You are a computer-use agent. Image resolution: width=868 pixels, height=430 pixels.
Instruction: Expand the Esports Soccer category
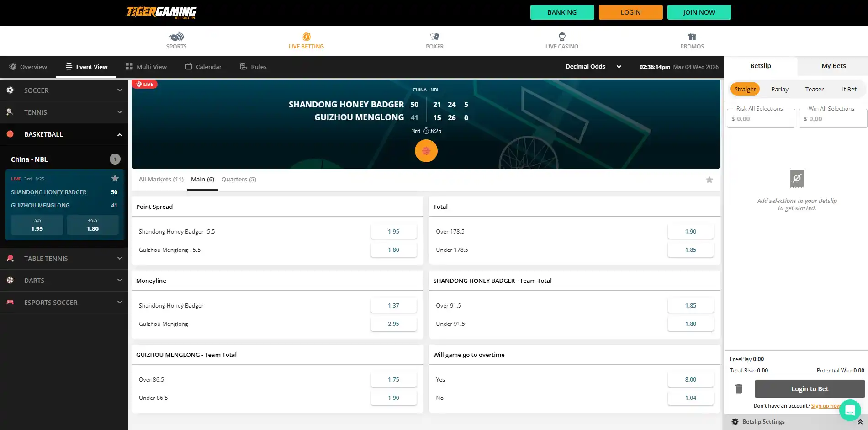point(120,302)
